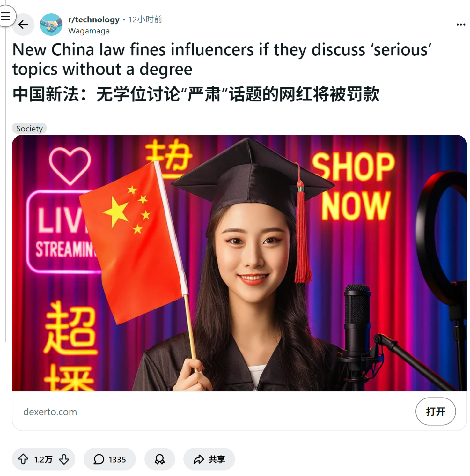Share the post with 共享 button
Viewport: 470px width, 476px height.
tap(209, 459)
